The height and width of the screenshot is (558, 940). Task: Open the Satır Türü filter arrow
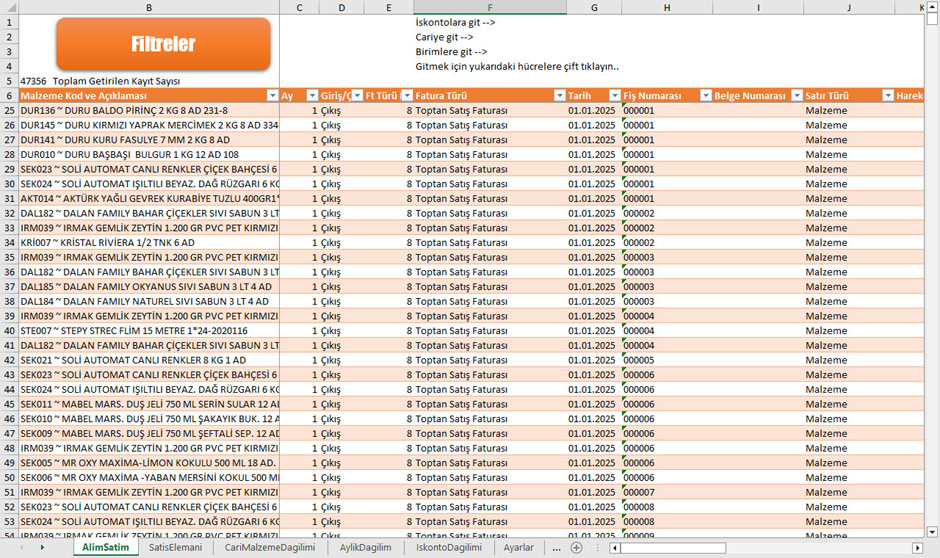click(888, 95)
